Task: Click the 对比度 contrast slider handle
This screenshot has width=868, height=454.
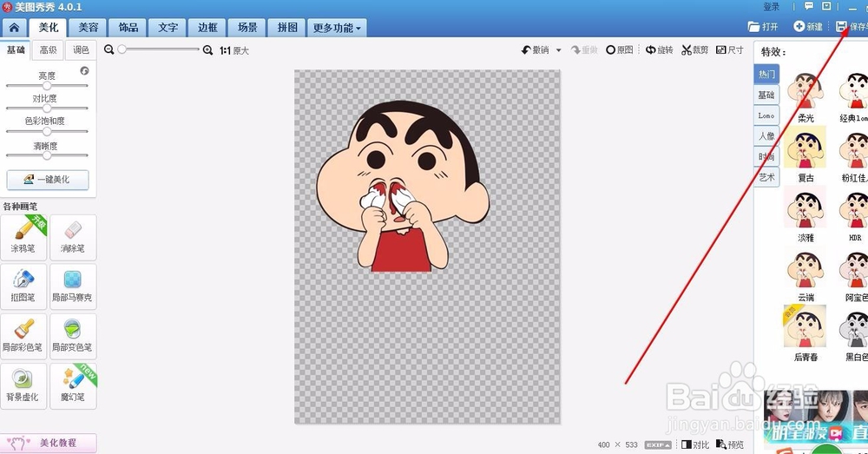Action: coord(47,109)
